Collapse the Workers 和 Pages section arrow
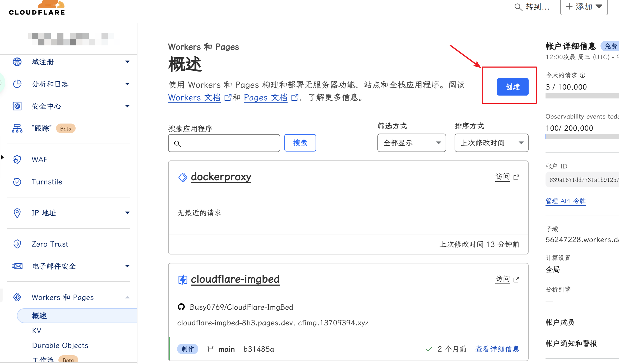This screenshot has width=619, height=364. pos(127,297)
